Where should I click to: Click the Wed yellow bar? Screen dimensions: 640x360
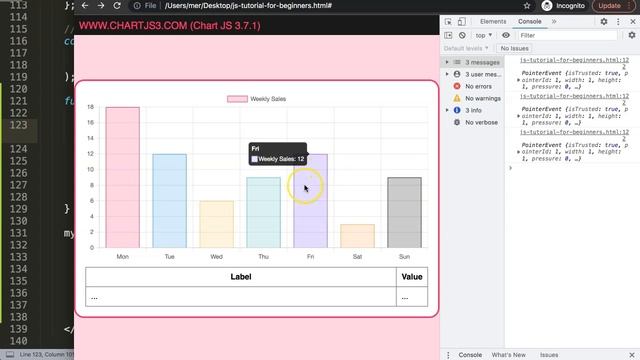216,224
